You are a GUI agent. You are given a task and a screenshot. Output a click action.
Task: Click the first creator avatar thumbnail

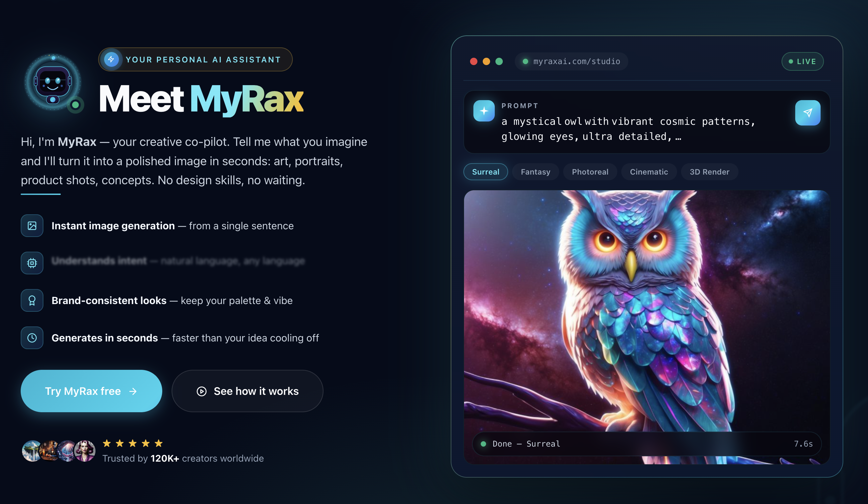click(32, 451)
